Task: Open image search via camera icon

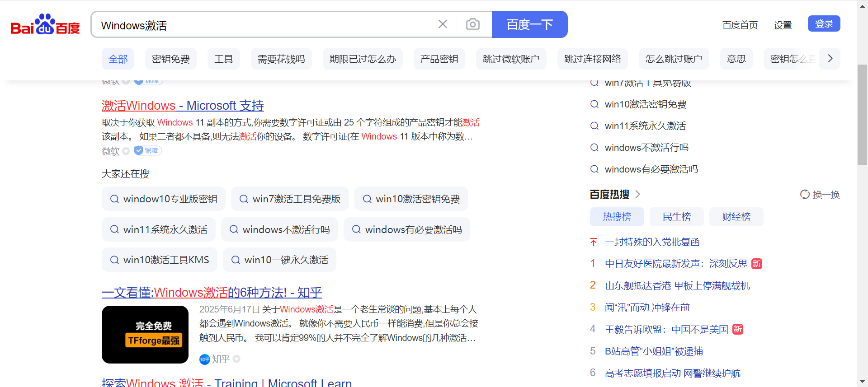Action: [472, 24]
